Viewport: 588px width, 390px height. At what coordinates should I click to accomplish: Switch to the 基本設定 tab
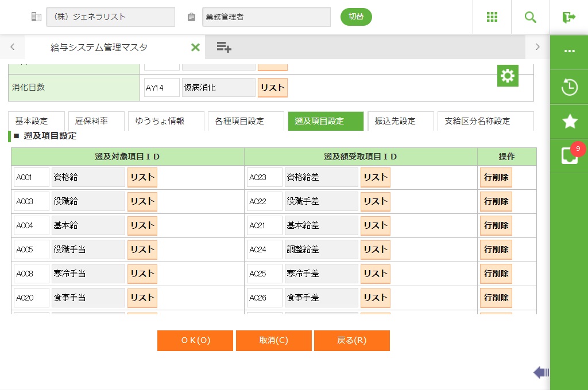point(32,121)
